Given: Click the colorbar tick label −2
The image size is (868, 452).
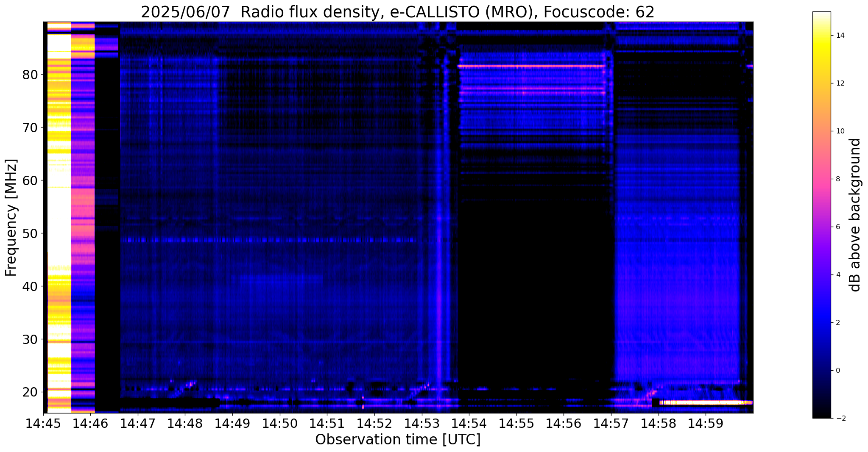Looking at the screenshot, I should (x=840, y=419).
